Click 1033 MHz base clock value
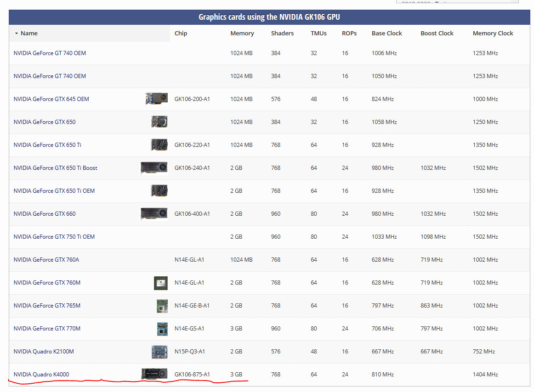534x392 pixels. tap(384, 237)
